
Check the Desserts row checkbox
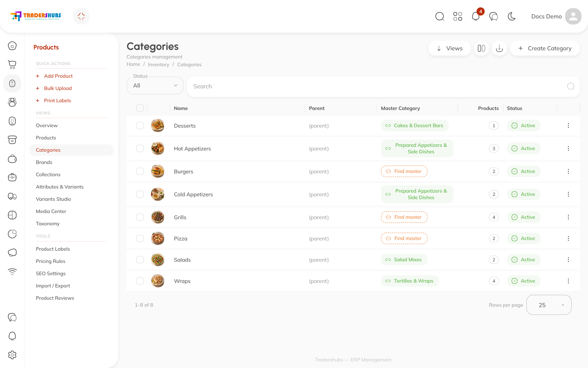(140, 126)
